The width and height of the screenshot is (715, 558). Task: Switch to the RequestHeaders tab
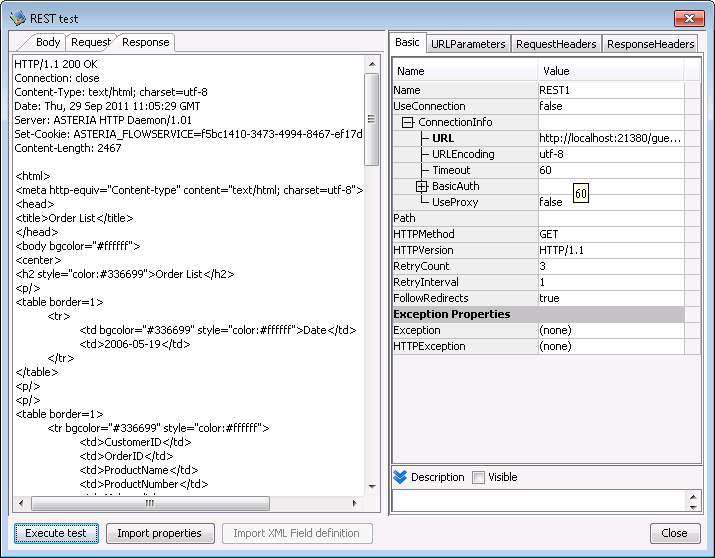[556, 44]
